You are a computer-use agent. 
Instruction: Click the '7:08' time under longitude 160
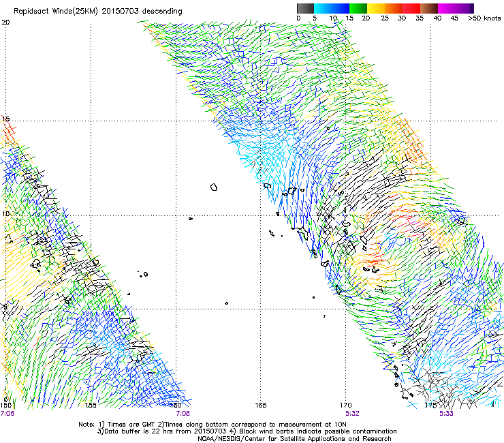click(x=183, y=414)
